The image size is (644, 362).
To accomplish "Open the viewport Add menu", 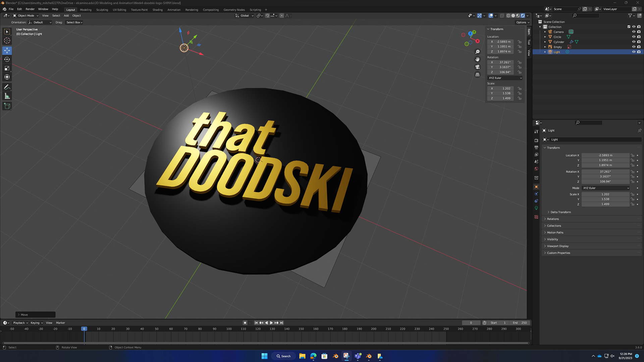I will tap(66, 16).
